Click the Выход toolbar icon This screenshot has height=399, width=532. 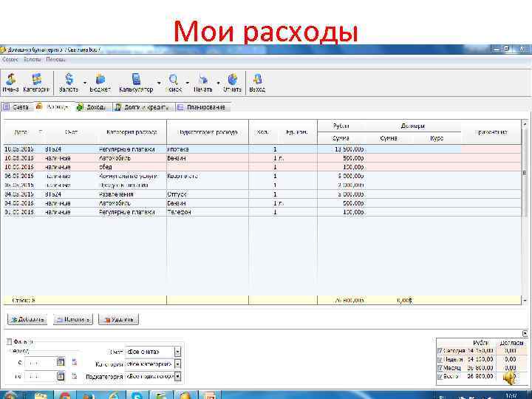tap(257, 83)
